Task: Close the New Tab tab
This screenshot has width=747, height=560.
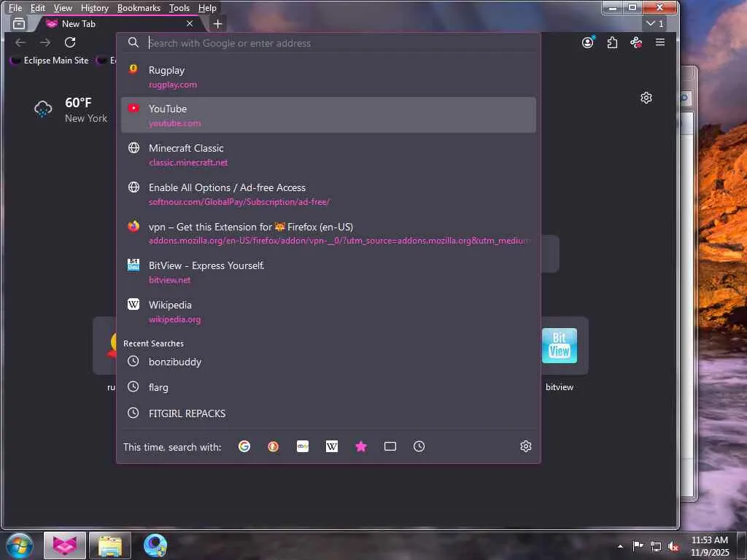Action: tap(190, 23)
